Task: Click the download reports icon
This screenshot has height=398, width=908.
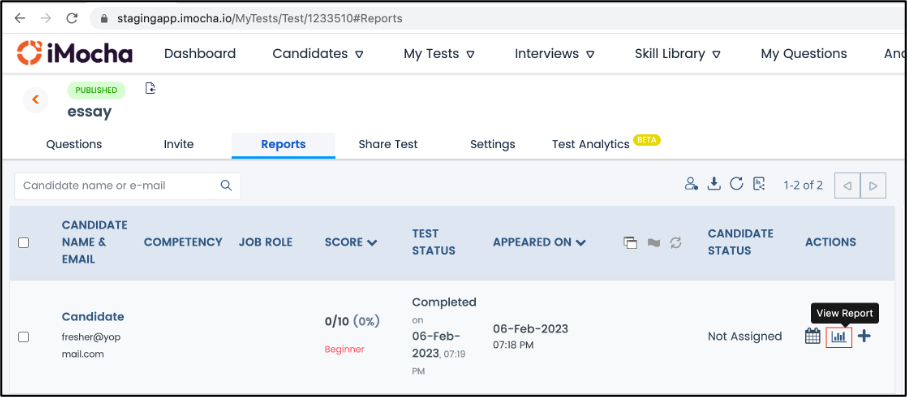Action: [x=715, y=184]
